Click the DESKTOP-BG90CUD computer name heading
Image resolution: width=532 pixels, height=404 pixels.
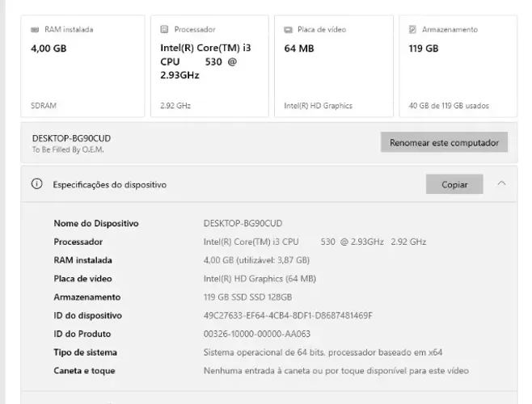[71, 138]
